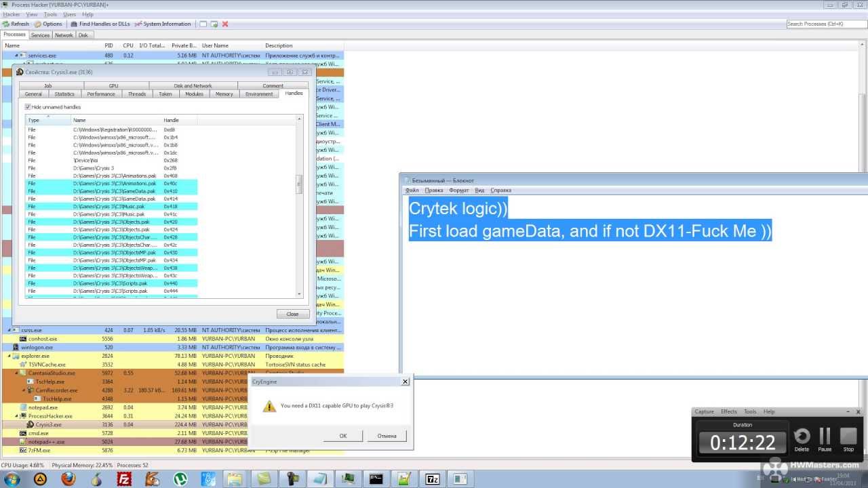Screen dimensions: 868x488
Task: Open the Effects menu in Camtasia recorder
Action: (729, 411)
